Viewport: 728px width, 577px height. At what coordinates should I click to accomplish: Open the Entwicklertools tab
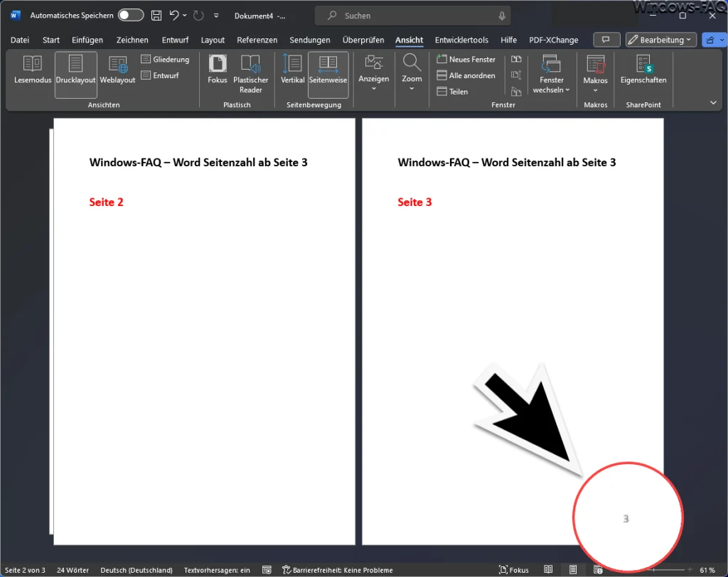(461, 40)
